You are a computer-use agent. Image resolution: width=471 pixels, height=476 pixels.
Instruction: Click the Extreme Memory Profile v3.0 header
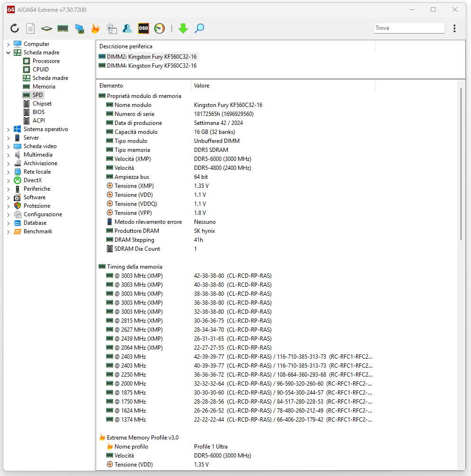[x=143, y=438]
